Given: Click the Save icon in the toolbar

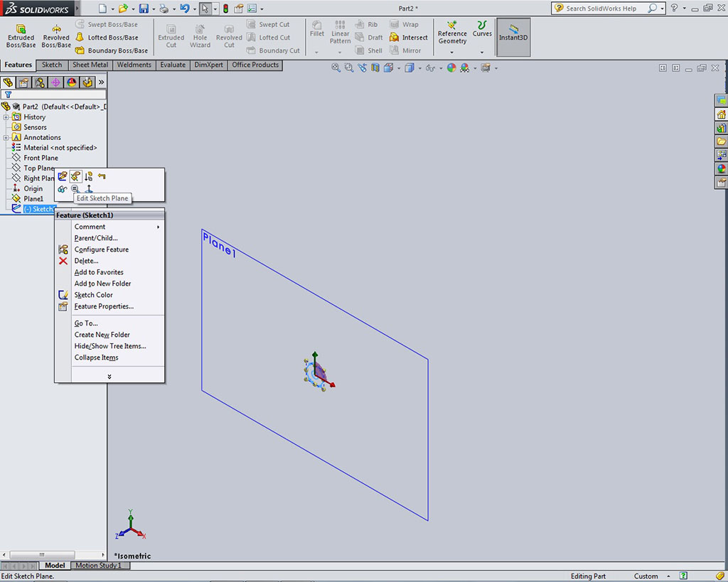Looking at the screenshot, I should point(144,9).
